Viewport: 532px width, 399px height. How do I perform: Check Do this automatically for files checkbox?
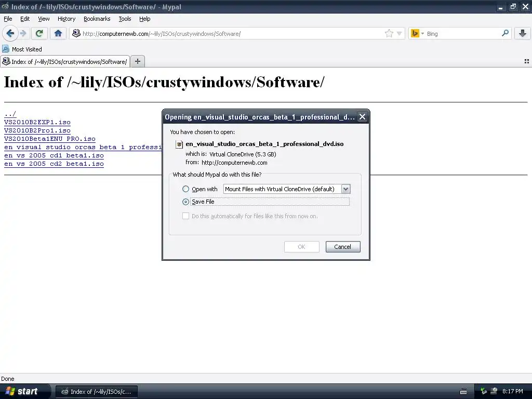(185, 216)
